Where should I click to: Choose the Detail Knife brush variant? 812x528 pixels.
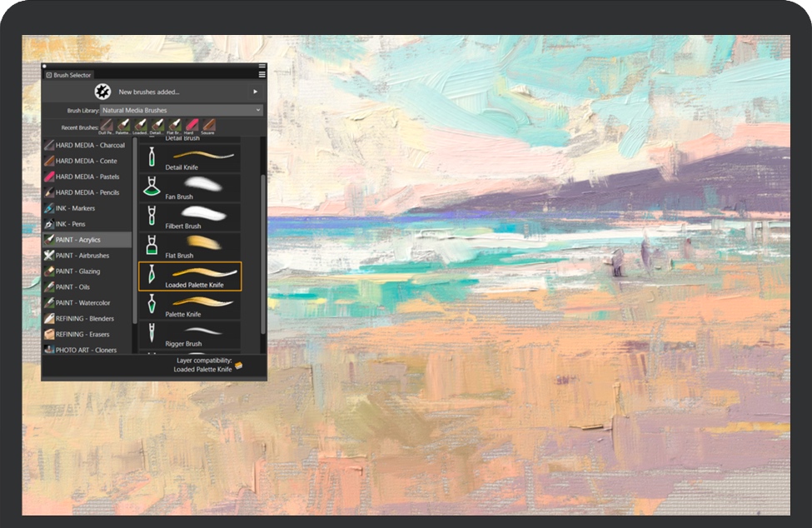click(190, 158)
